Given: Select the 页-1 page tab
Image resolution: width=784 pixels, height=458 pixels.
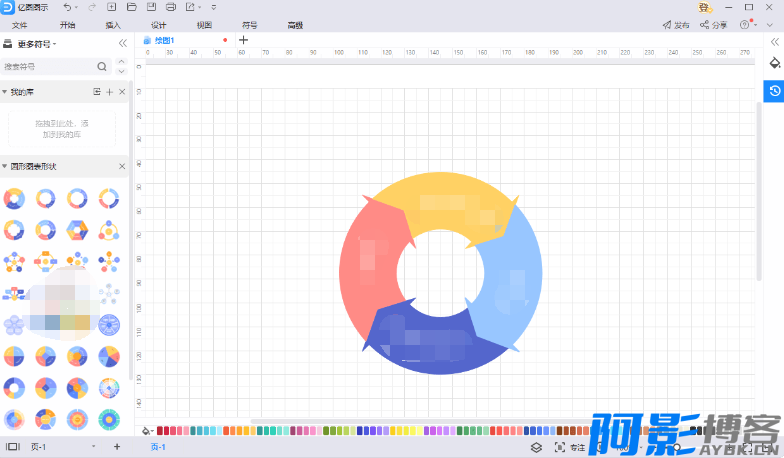Looking at the screenshot, I should tap(158, 447).
